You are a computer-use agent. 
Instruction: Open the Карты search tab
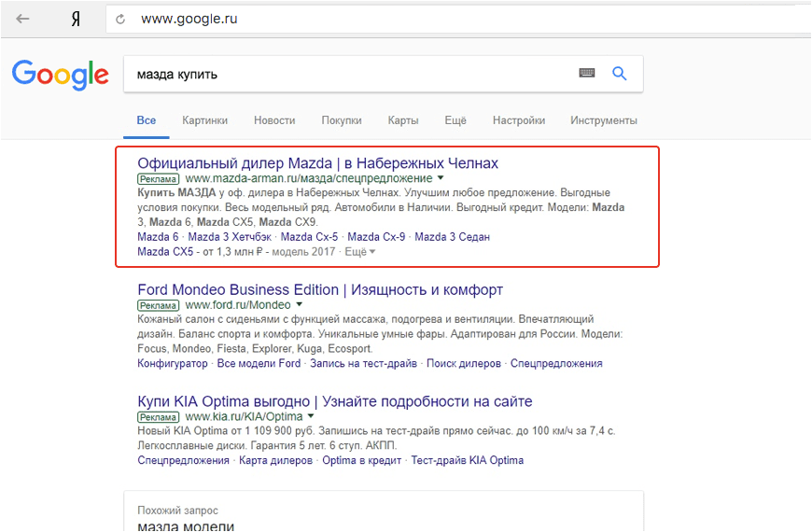[x=403, y=120]
